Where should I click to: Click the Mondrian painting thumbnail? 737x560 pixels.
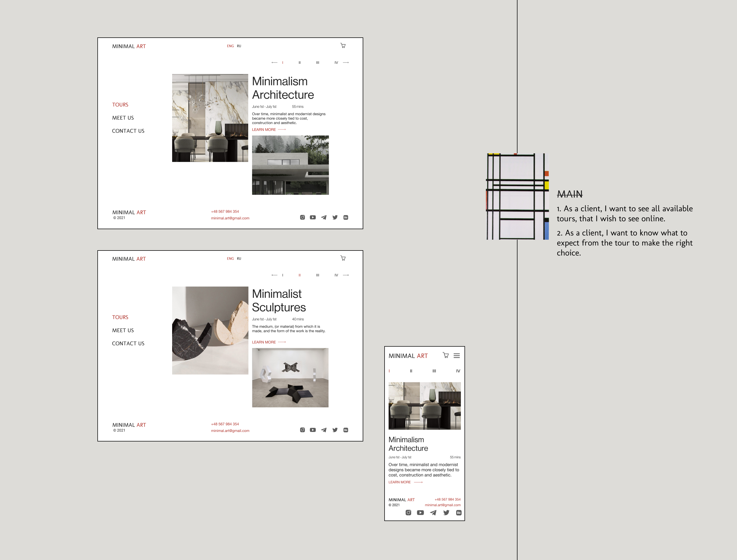click(x=517, y=196)
